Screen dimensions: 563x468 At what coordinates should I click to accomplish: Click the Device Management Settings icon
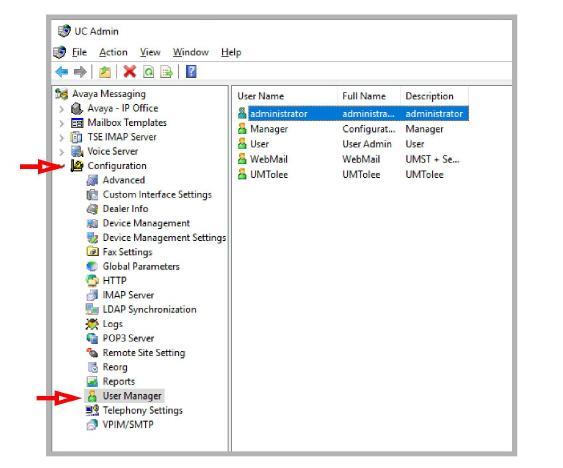click(x=92, y=237)
